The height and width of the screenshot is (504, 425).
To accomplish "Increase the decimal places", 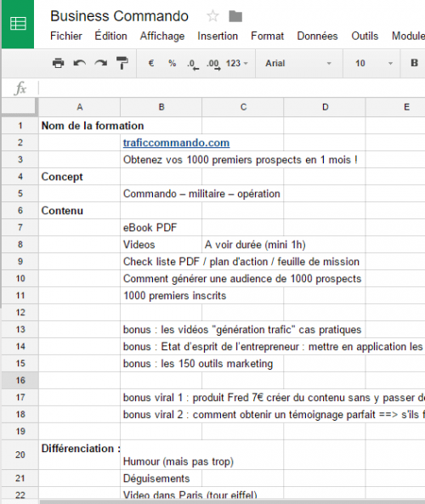I will pos(213,64).
